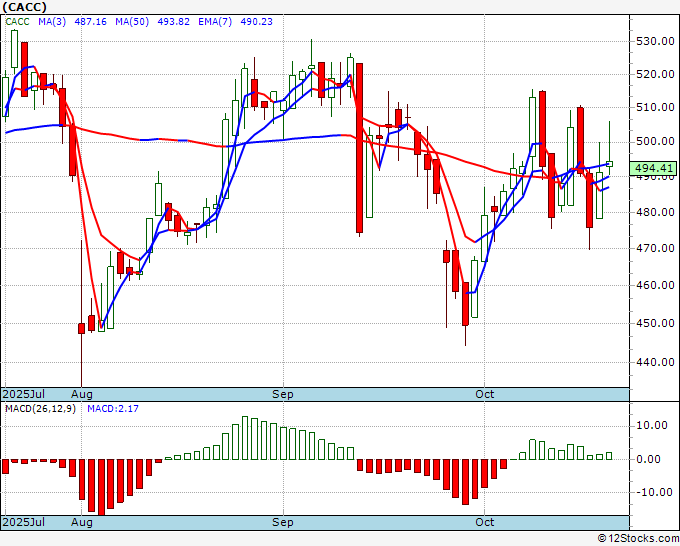This screenshot has width=680, height=546.
Task: Click the 440.00 price axis label
Action: (655, 362)
